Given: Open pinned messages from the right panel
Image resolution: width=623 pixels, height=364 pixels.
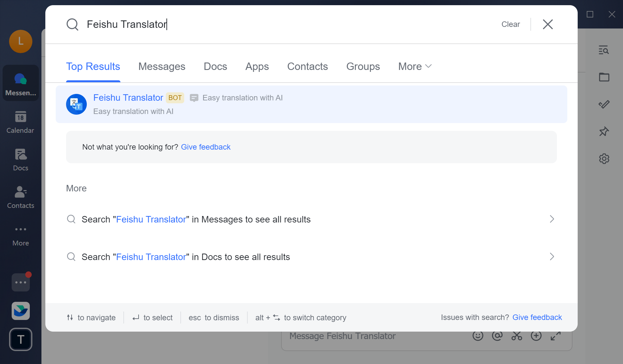Looking at the screenshot, I should pos(604,131).
